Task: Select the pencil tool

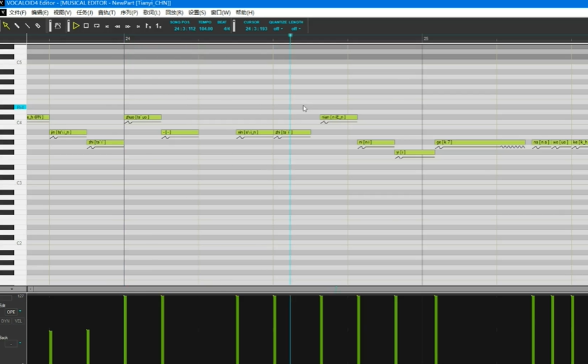Action: click(x=16, y=26)
